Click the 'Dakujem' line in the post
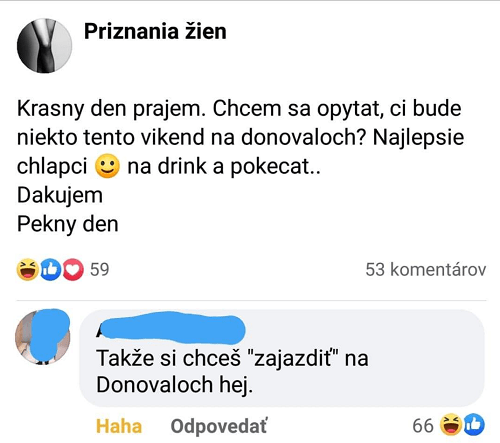500x443 pixels. [60, 195]
